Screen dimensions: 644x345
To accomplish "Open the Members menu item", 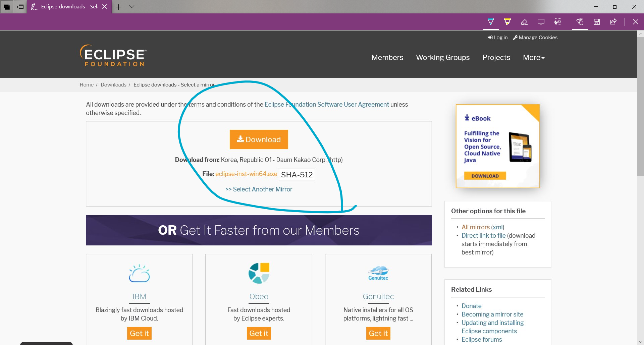I will [x=387, y=57].
